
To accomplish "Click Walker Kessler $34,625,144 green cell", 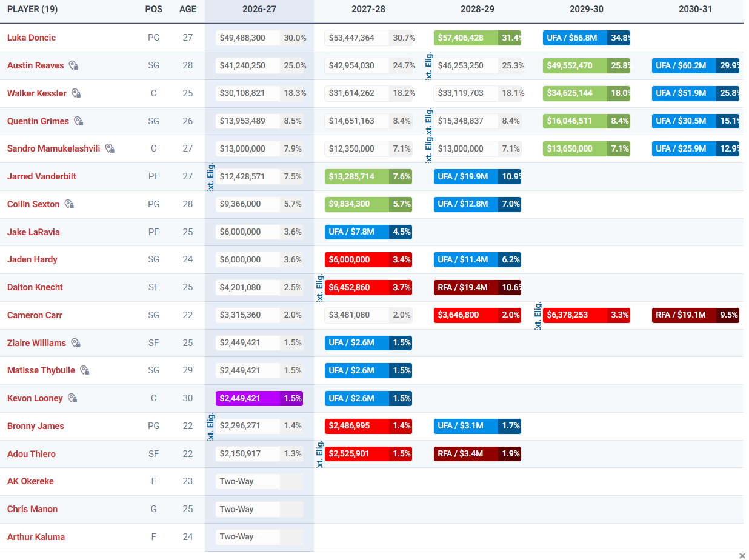I will (587, 93).
